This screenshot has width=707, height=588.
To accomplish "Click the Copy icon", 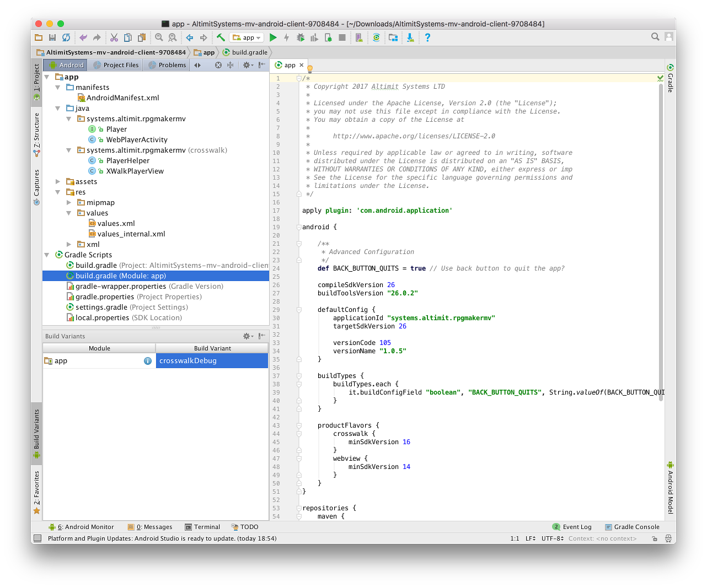I will tap(128, 37).
